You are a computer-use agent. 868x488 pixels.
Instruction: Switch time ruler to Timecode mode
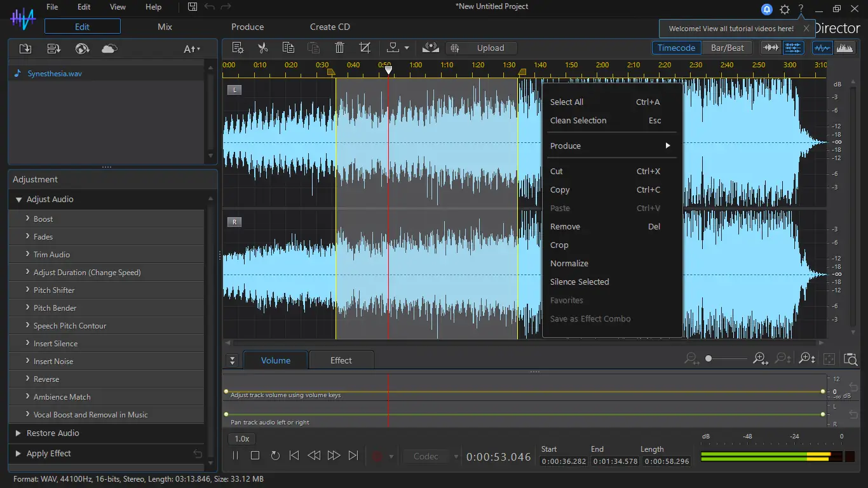[676, 48]
